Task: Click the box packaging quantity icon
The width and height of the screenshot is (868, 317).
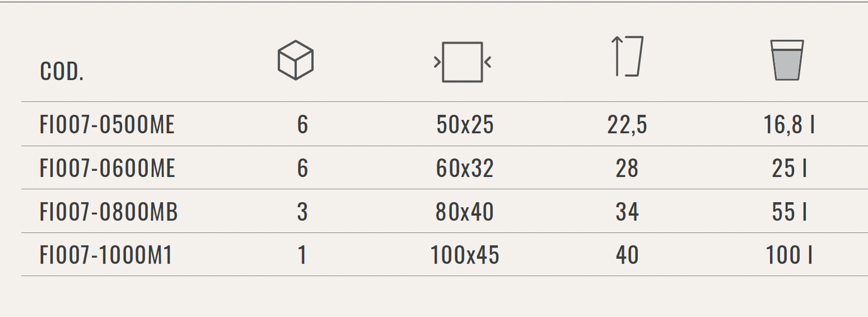Action: [x=296, y=61]
